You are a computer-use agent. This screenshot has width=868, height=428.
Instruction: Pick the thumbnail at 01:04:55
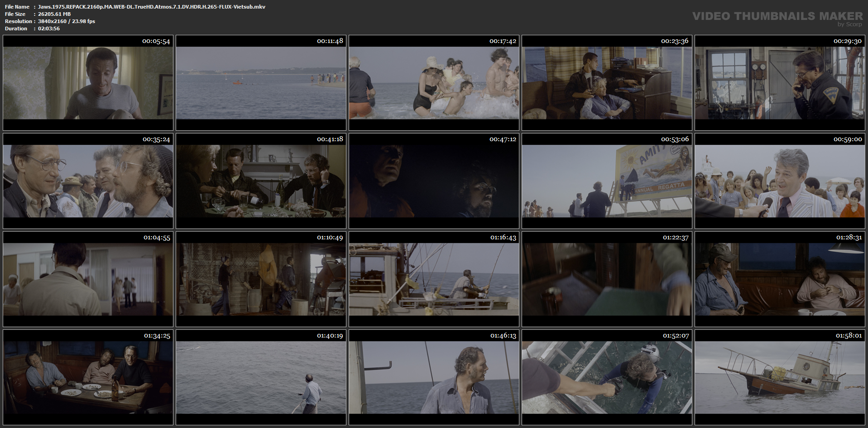88,279
